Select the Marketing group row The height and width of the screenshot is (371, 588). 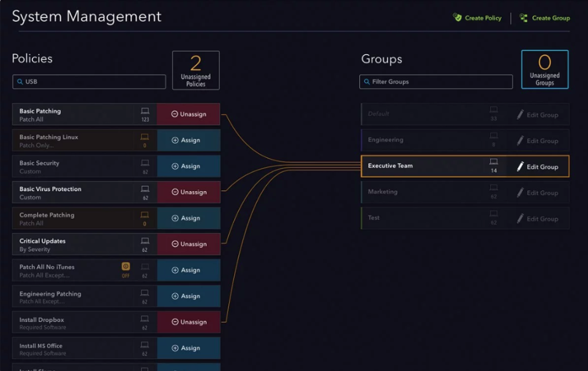423,192
